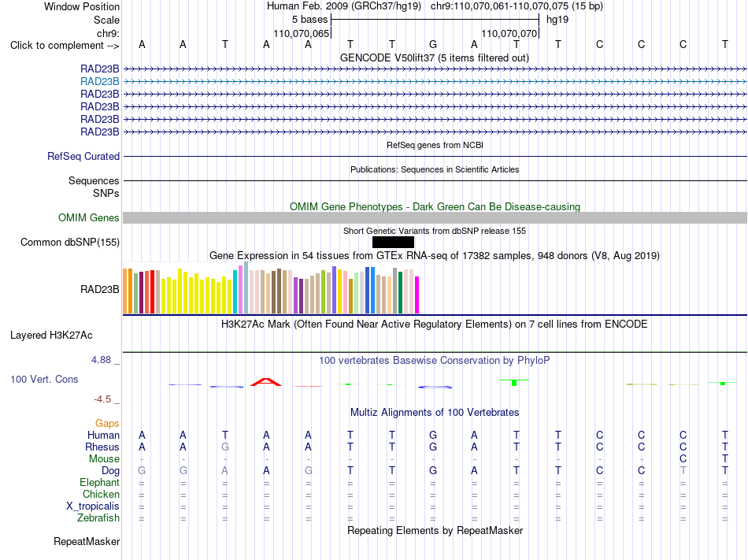
Task: Open 'RefSeq genes from NCBI' track title
Action: coord(435,145)
